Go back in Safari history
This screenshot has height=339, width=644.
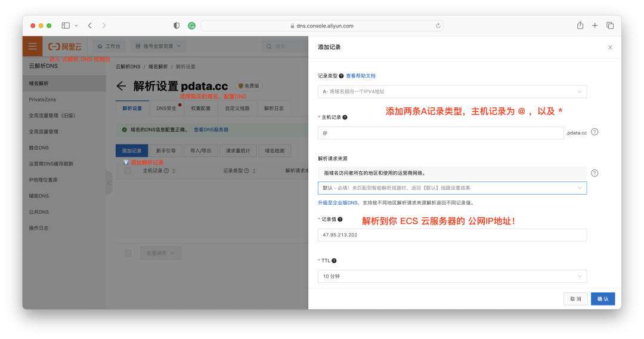[90, 26]
